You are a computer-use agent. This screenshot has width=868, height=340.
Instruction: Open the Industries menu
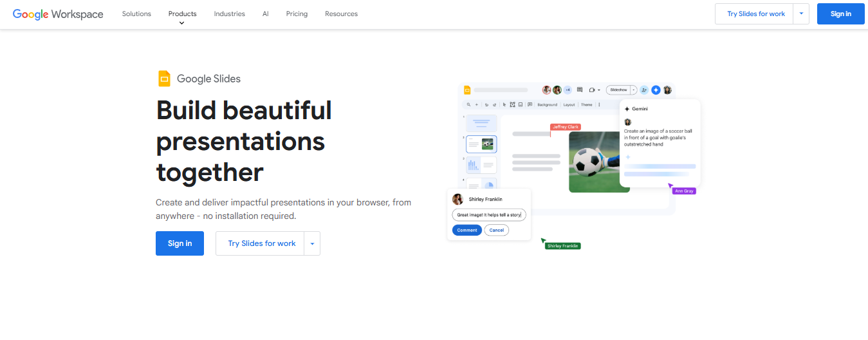(x=230, y=14)
